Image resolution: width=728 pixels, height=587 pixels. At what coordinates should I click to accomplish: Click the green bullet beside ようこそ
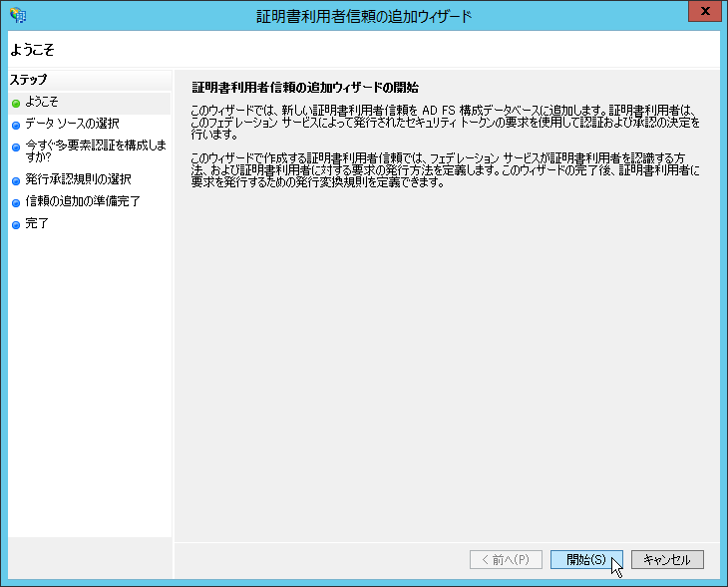pos(16,103)
